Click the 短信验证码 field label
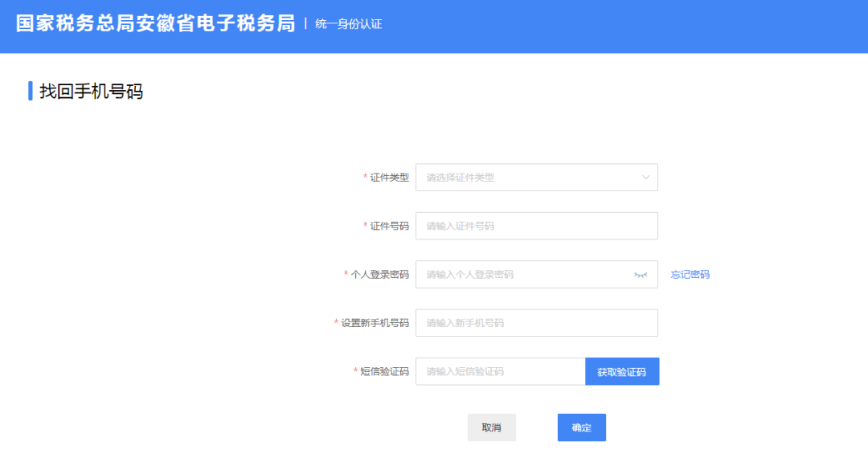The width and height of the screenshot is (868, 458). (x=384, y=371)
